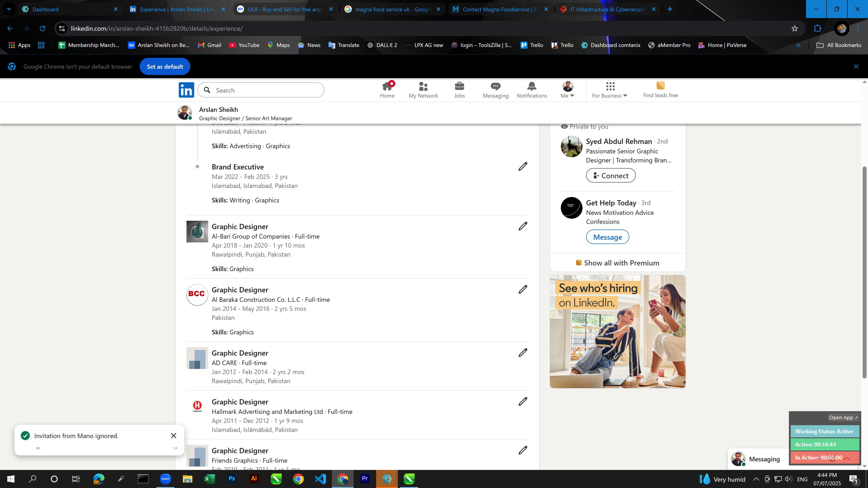The image size is (868, 488).
Task: Bookmark this page with star icon
Action: [x=795, y=29]
